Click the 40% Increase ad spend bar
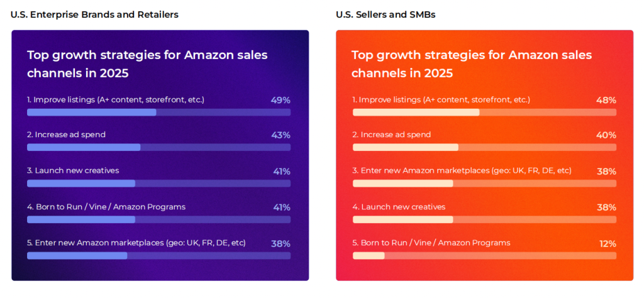Image resolution: width=644 pixels, height=298 pixels. (x=484, y=147)
